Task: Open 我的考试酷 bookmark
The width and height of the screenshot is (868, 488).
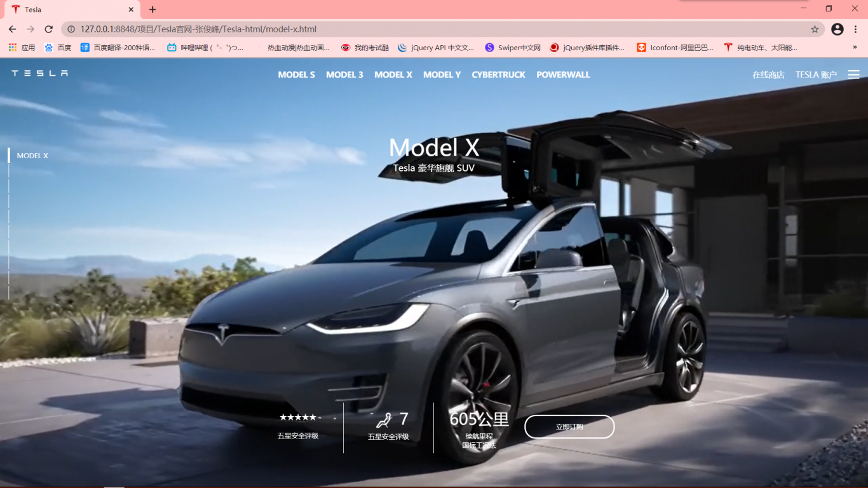Action: coord(365,48)
